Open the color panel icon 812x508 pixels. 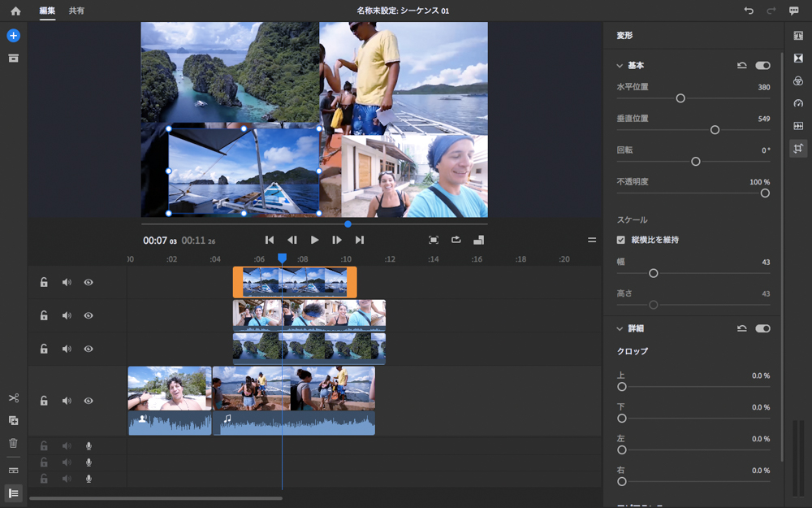(x=798, y=80)
